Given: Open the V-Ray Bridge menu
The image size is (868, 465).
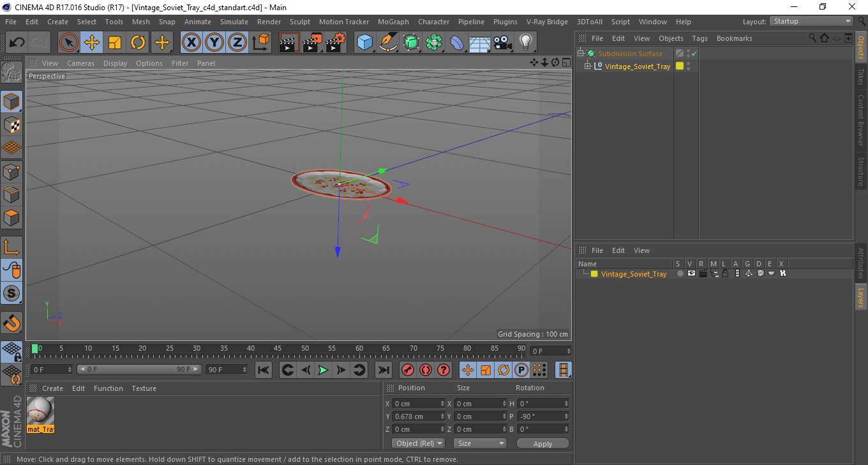Looking at the screenshot, I should click(547, 22).
